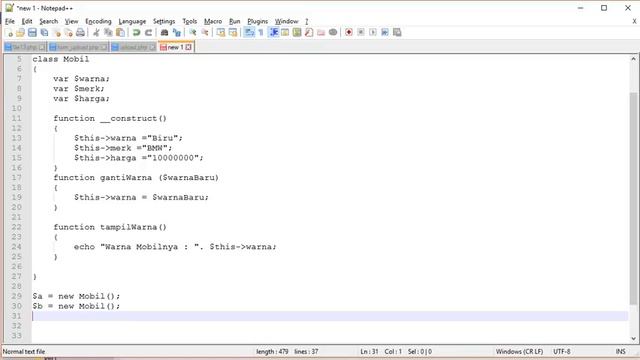The width and height of the screenshot is (640, 360).
Task: Click the '$b = new Mobil();' line
Action: [76, 306]
